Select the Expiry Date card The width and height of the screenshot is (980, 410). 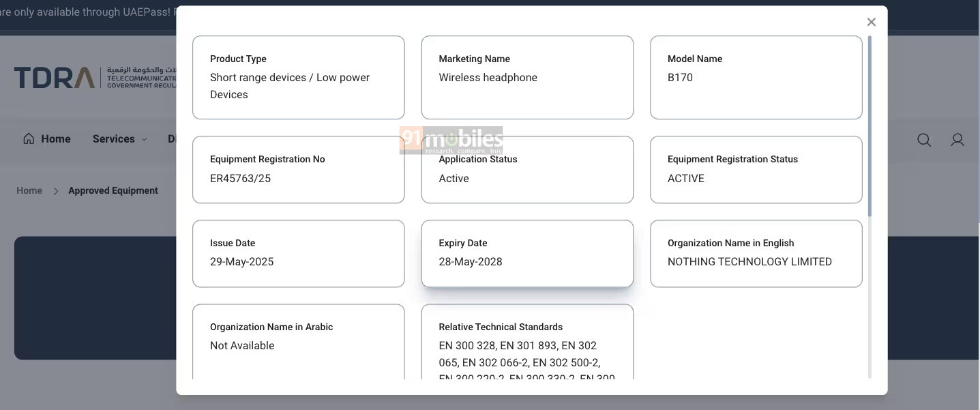coord(527,253)
